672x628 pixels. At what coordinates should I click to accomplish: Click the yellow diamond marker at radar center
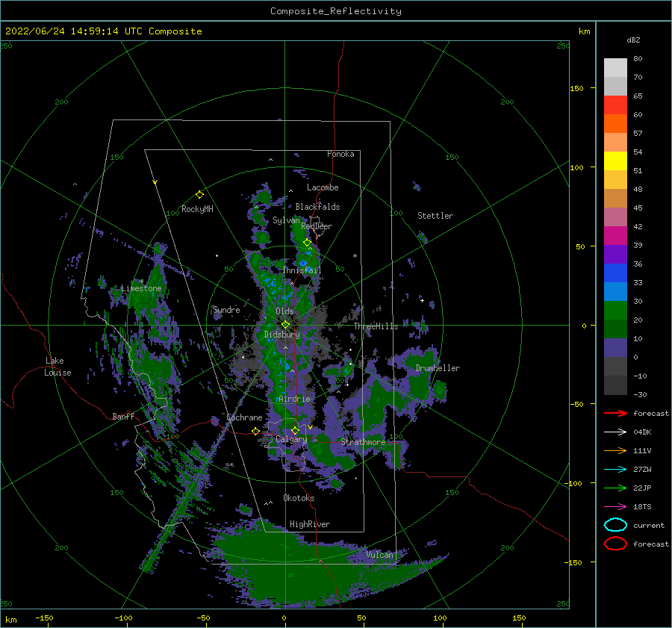[285, 325]
